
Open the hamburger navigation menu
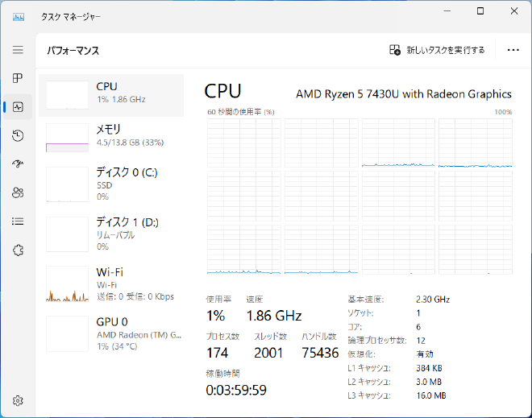(x=18, y=50)
